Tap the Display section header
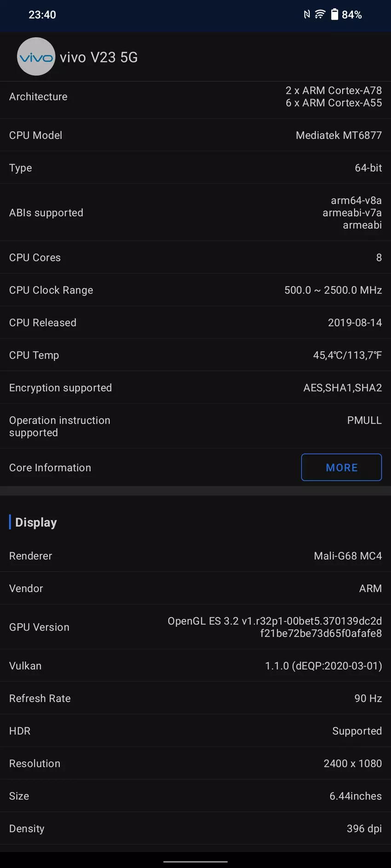This screenshot has height=868, width=391. (x=36, y=522)
